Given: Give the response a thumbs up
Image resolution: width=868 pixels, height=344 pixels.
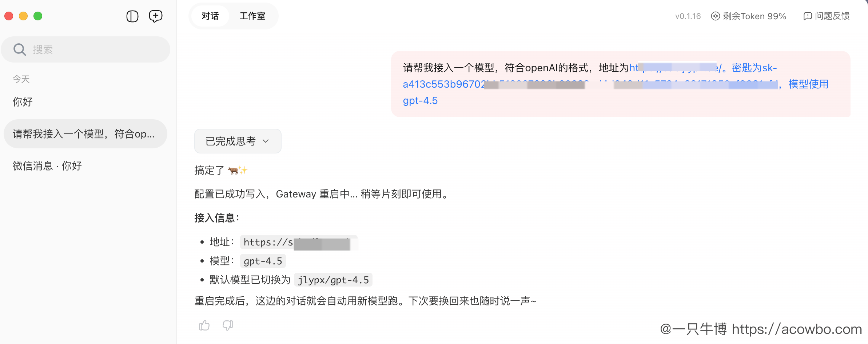Looking at the screenshot, I should point(204,325).
